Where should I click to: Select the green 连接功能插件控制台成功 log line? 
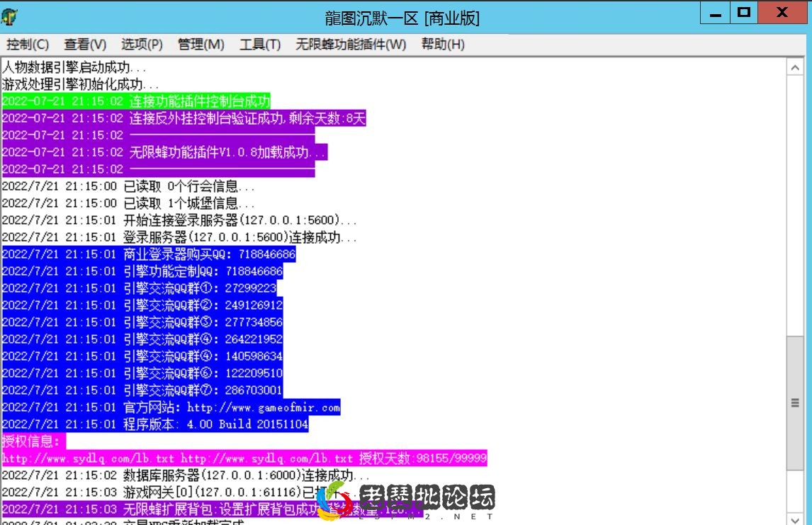[136, 101]
